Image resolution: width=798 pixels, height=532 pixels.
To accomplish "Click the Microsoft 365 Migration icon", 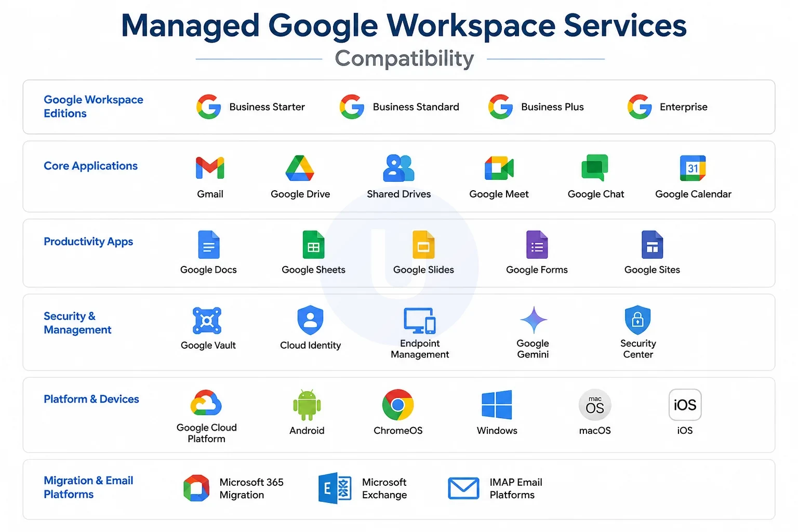I will tap(196, 488).
